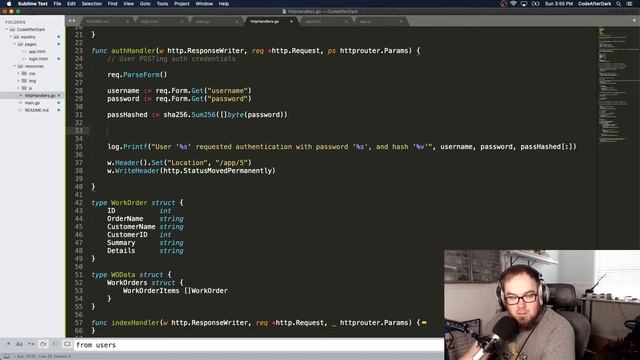The width and height of the screenshot is (640, 360).
Task: Open the panel switcher icon in status bar
Action: (x=6, y=356)
